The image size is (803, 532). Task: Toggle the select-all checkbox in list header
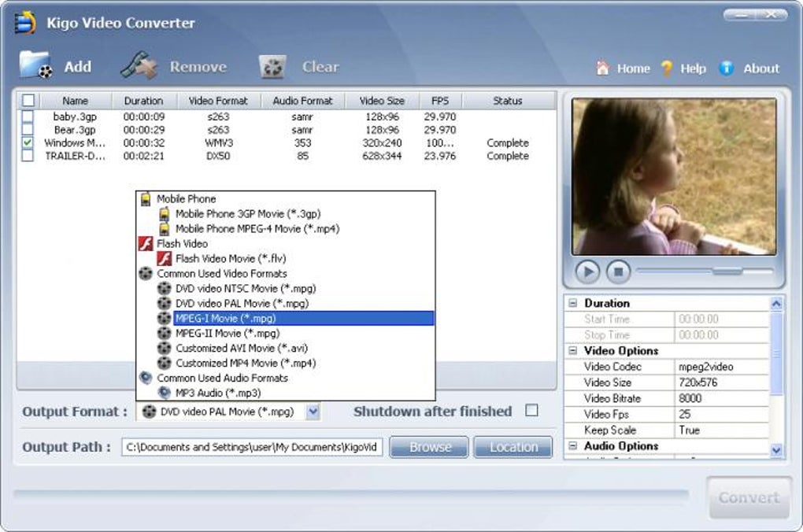[x=28, y=101]
